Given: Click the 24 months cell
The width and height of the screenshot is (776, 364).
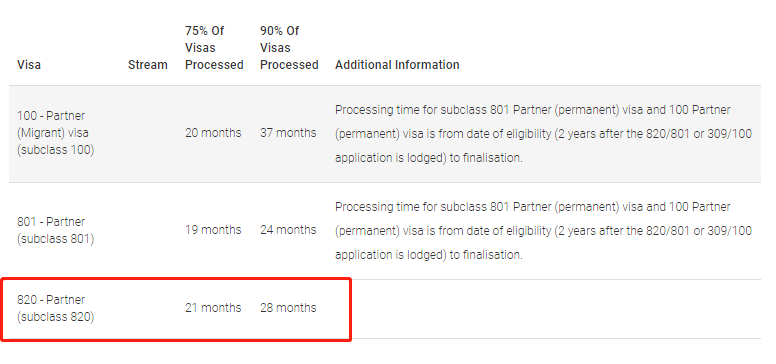Looking at the screenshot, I should point(288,230).
